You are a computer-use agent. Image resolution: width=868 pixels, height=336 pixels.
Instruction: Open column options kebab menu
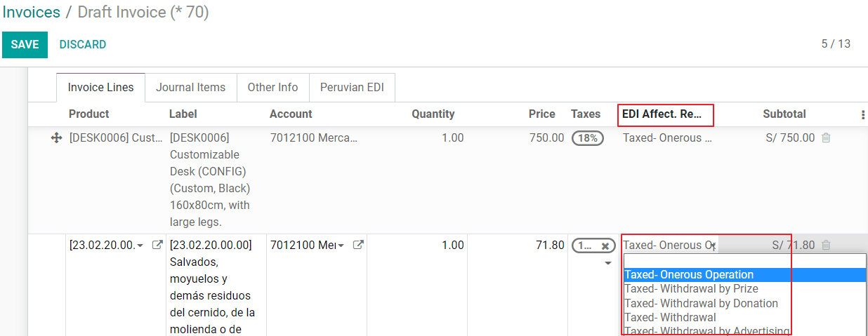[x=862, y=114]
